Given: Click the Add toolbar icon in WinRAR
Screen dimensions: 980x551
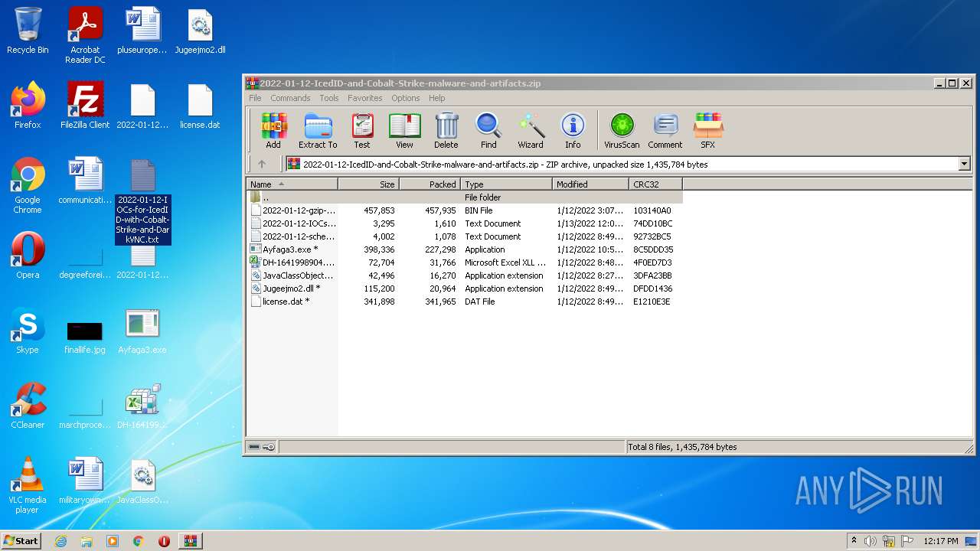Looking at the screenshot, I should click(273, 130).
